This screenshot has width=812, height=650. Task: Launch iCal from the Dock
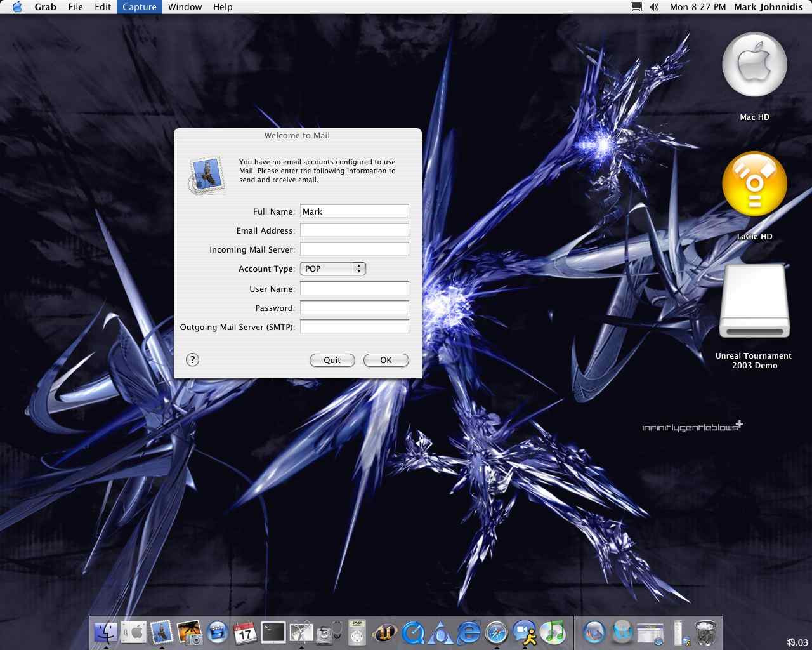[246, 633]
